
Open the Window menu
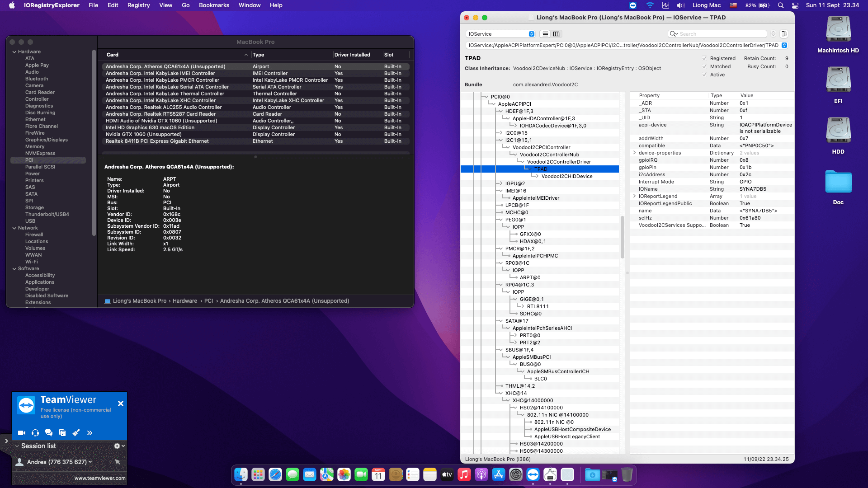pos(250,5)
